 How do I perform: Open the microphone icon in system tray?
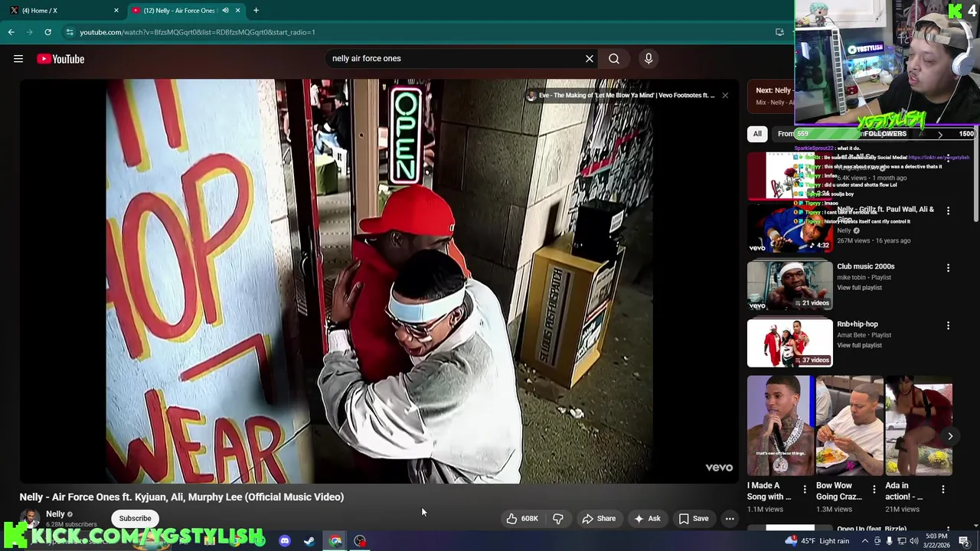[x=889, y=541]
